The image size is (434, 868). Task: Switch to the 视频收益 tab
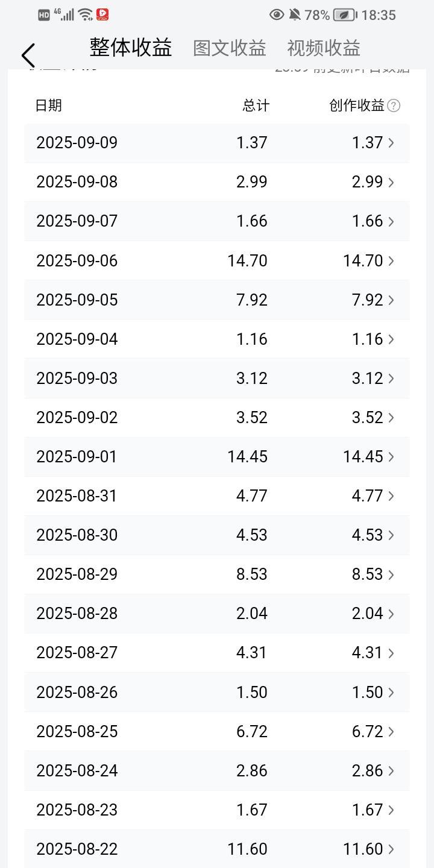(x=324, y=48)
